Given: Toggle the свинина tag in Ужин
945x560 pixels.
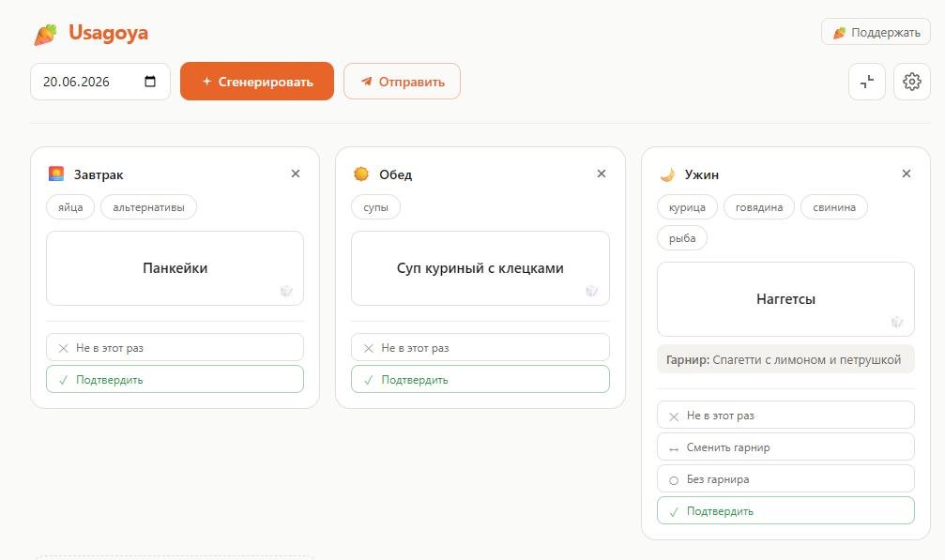Looking at the screenshot, I should click(834, 207).
